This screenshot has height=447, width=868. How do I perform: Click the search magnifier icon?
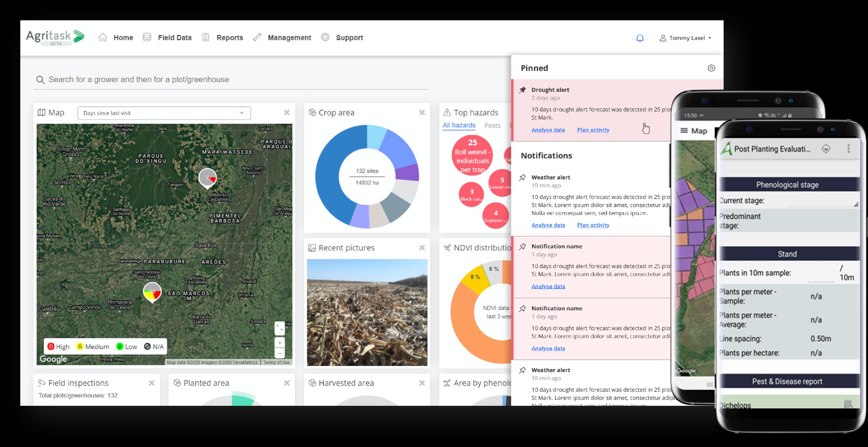(40, 79)
